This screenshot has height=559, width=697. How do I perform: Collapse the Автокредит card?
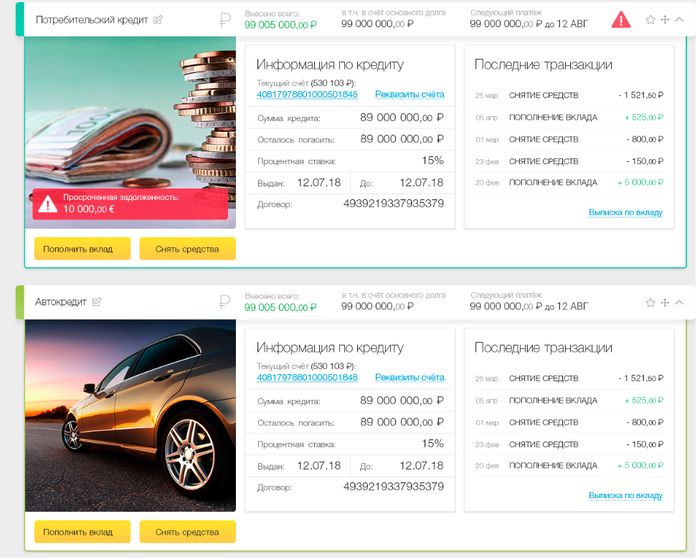679,303
